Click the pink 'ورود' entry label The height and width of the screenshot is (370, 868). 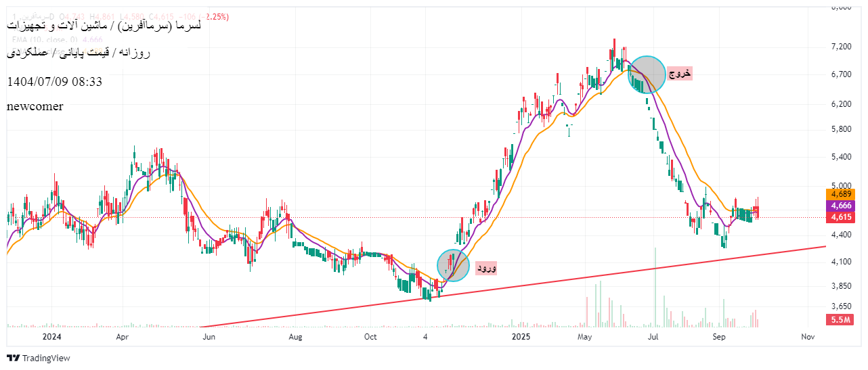click(x=486, y=269)
